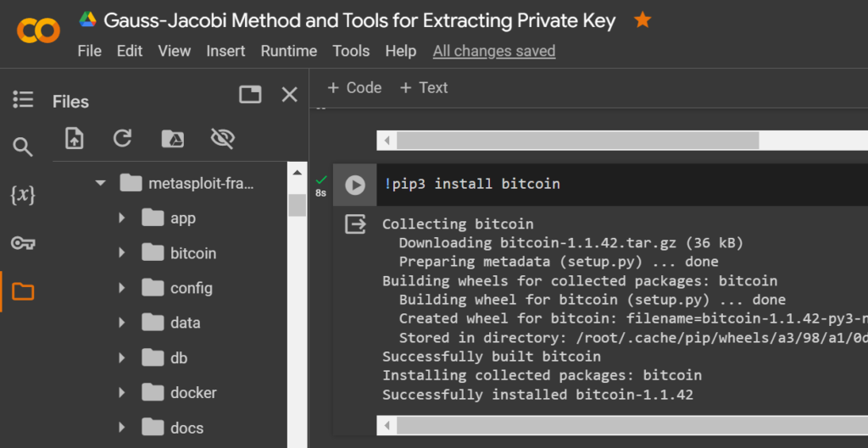Click the Google Drive icon beside title
The image size is (868, 448).
87,20
